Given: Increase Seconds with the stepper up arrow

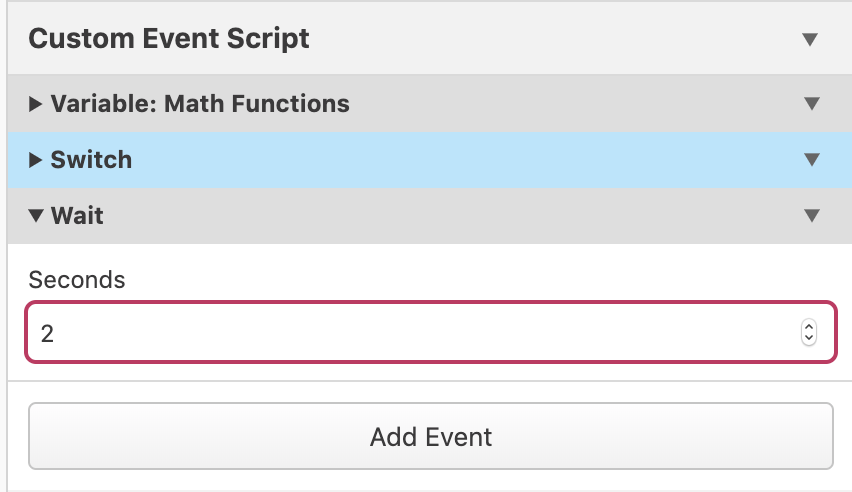Looking at the screenshot, I should pos(809,327).
